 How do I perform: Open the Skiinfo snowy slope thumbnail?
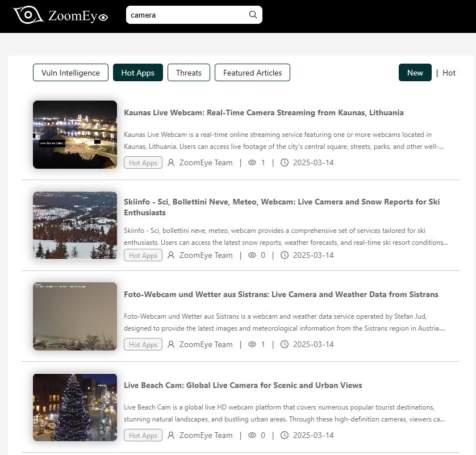pyautogui.click(x=75, y=225)
